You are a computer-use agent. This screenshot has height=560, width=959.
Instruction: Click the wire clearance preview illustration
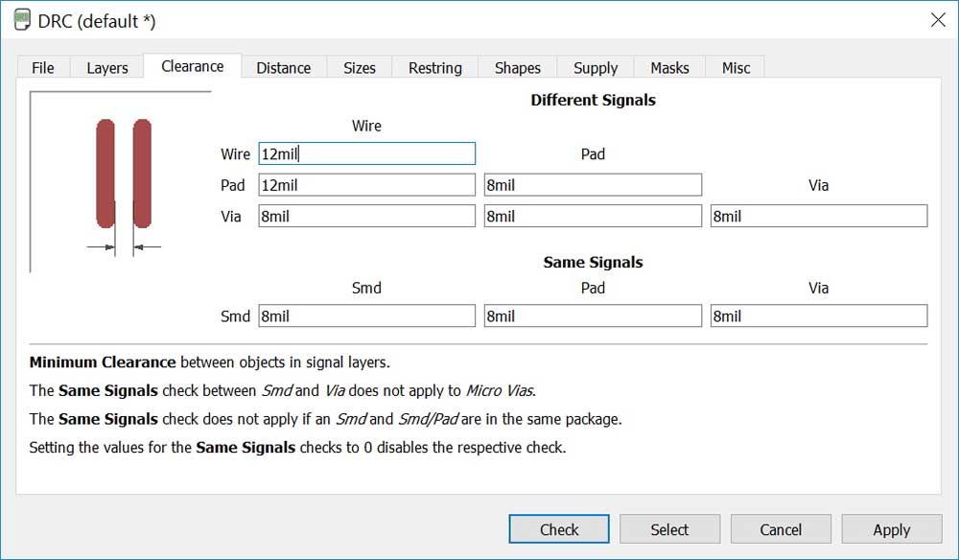coord(124,183)
